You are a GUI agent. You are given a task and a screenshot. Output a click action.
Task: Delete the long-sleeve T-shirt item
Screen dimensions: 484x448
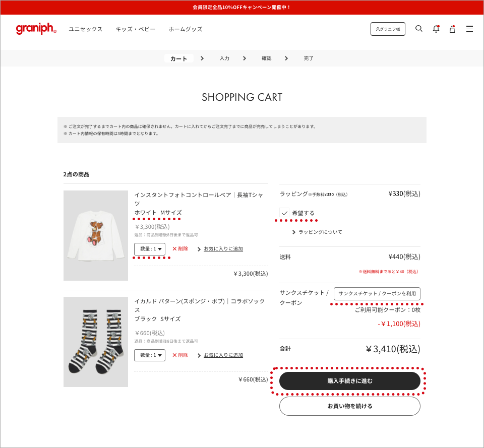[x=180, y=248]
